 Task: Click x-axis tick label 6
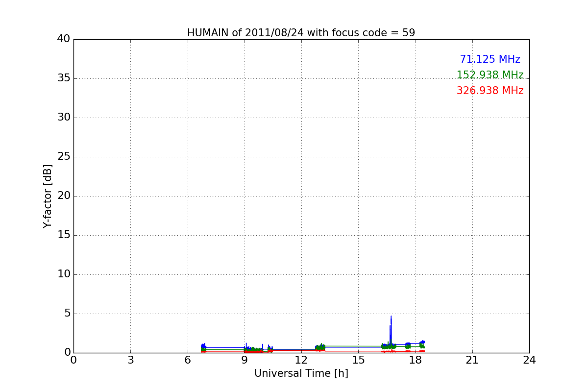188,360
